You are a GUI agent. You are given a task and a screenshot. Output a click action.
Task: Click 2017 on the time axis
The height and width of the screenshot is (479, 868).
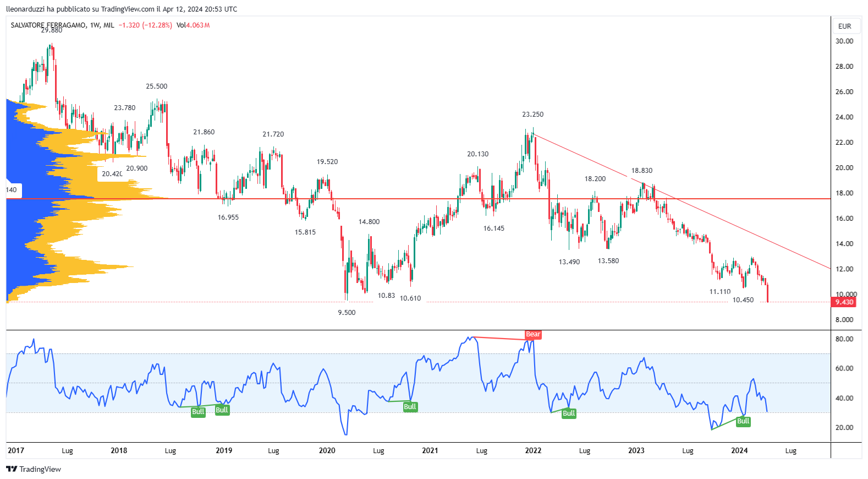[x=16, y=450]
